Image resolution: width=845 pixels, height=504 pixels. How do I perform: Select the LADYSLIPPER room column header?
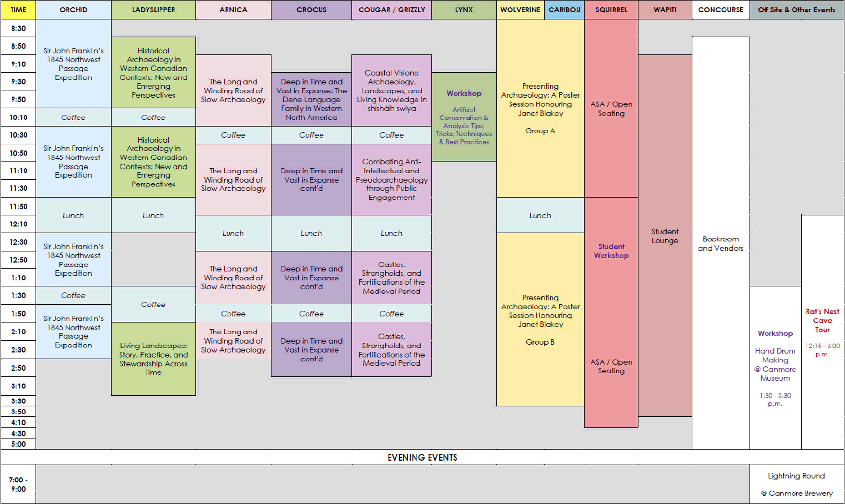pyautogui.click(x=153, y=10)
